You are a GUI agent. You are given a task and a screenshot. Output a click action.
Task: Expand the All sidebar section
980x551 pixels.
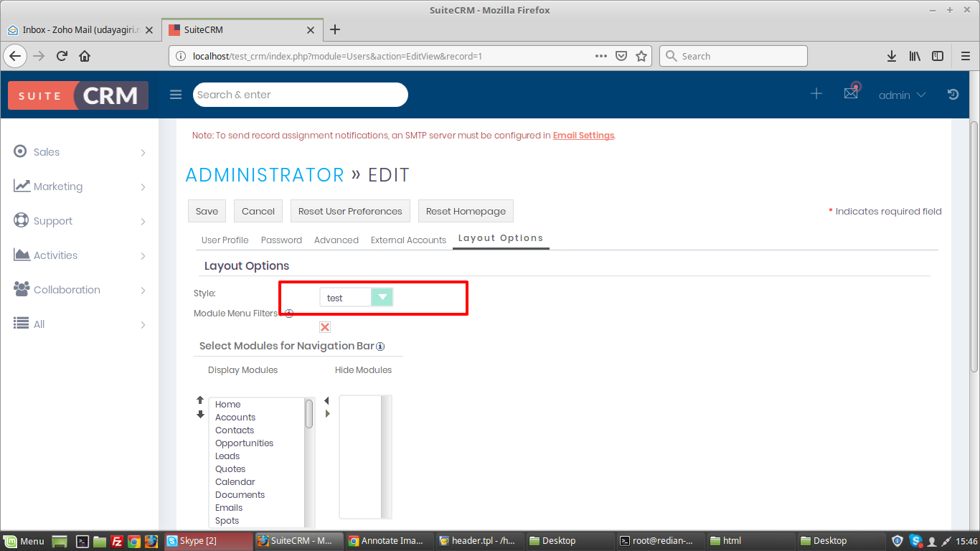click(x=80, y=324)
